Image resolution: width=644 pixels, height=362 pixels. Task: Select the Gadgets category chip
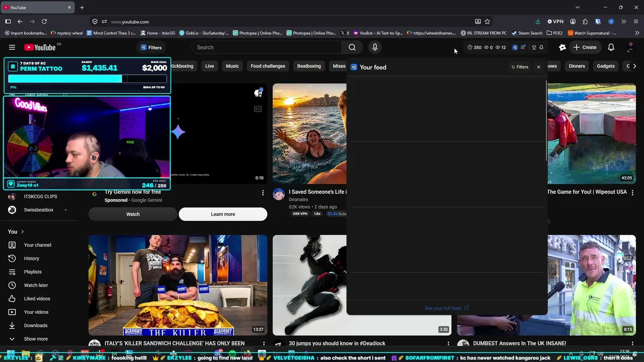coord(606,66)
